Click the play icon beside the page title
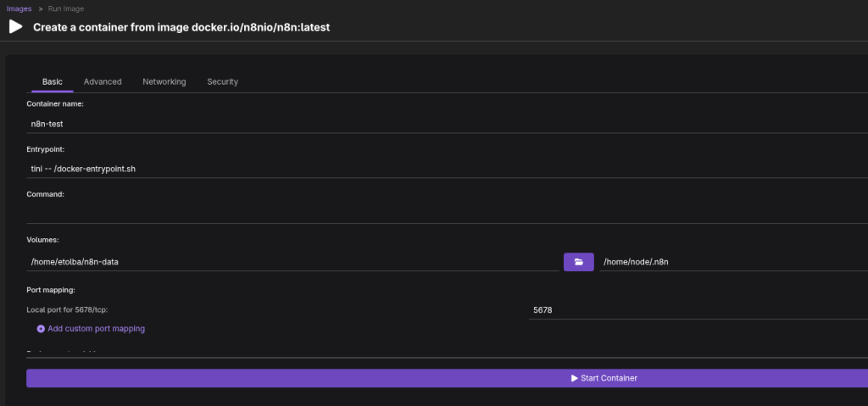The width and height of the screenshot is (868, 406). tap(15, 26)
